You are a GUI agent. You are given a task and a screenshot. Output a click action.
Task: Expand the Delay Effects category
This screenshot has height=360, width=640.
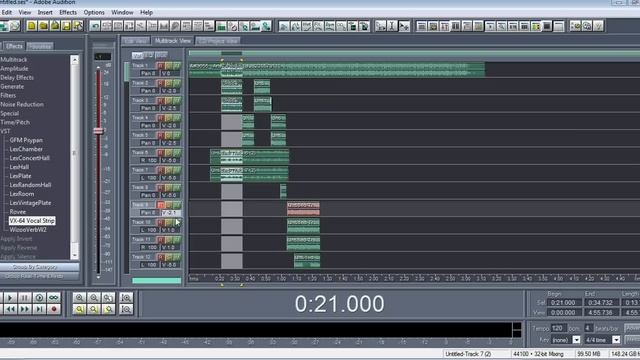(x=17, y=78)
